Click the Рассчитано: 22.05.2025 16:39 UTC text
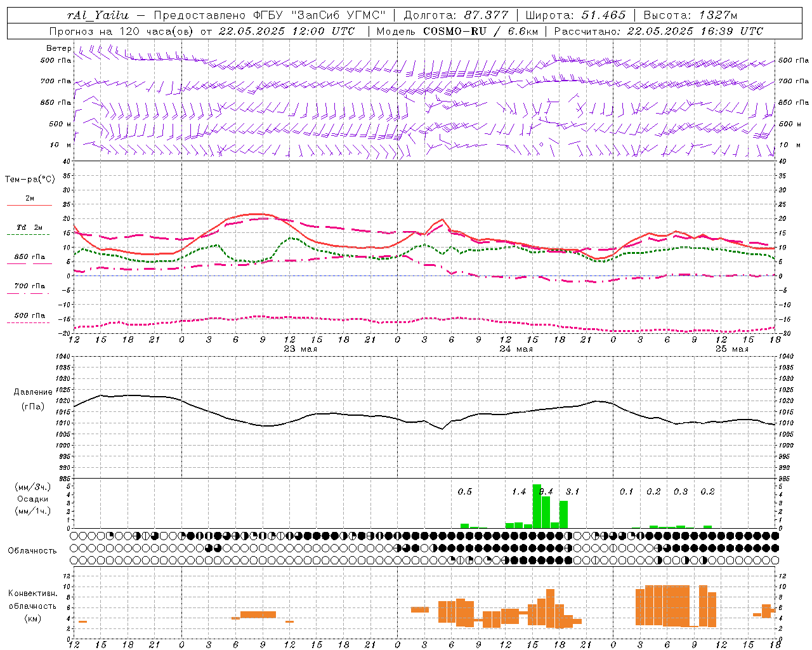Screen dimensions: 812x650 pos(658,31)
